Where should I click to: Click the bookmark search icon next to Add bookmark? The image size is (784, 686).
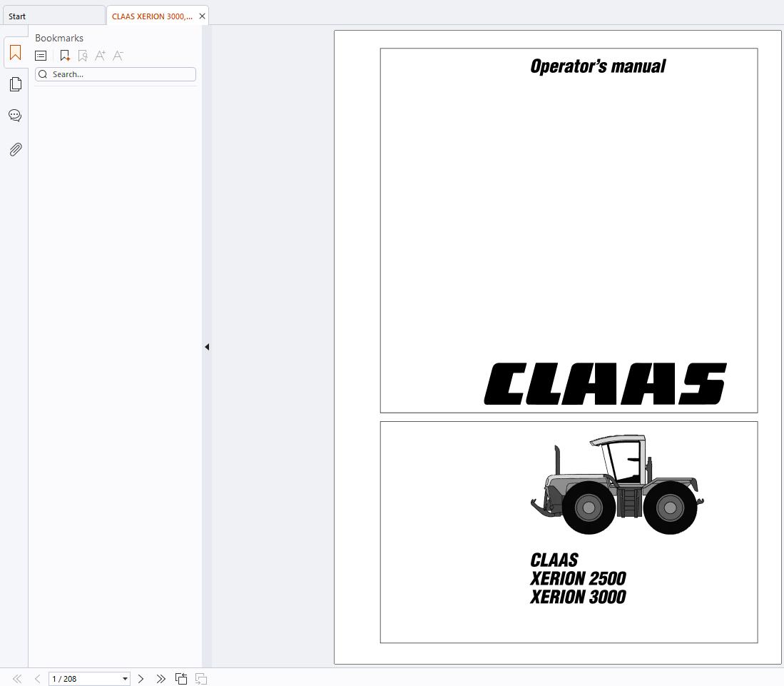(83, 56)
